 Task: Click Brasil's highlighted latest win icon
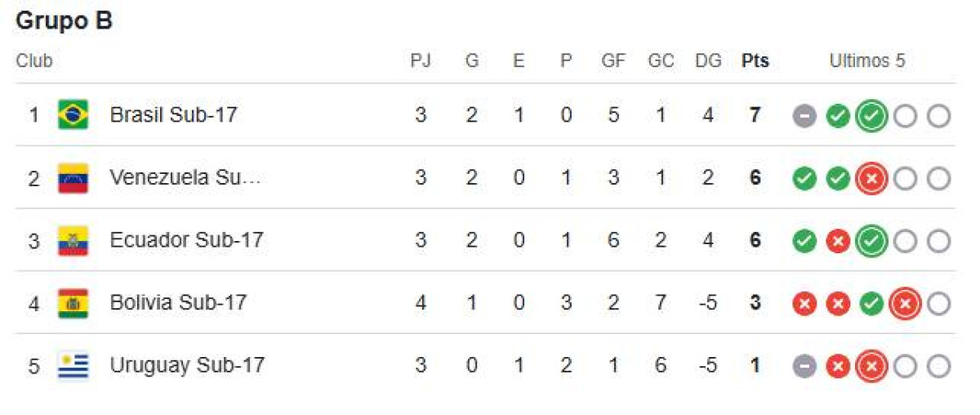pos(871,116)
